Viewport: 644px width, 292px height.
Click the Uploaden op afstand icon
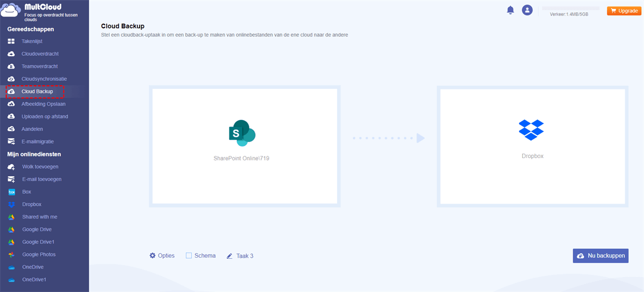pos(11,116)
